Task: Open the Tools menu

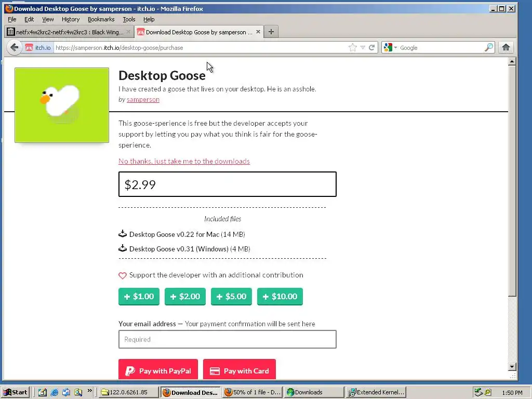Action: (x=129, y=19)
